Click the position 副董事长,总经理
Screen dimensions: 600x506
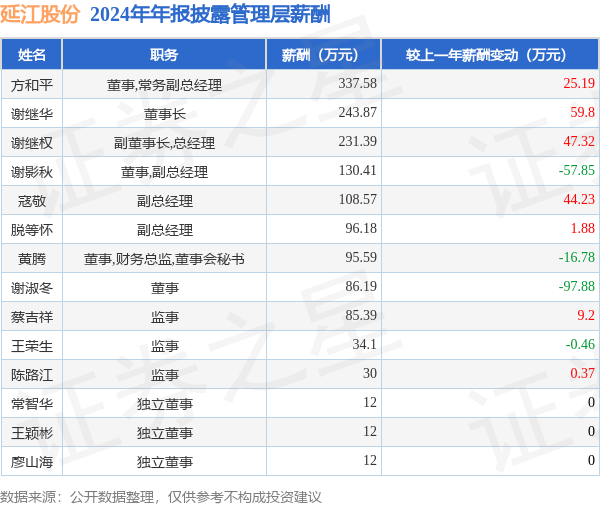[x=164, y=143]
